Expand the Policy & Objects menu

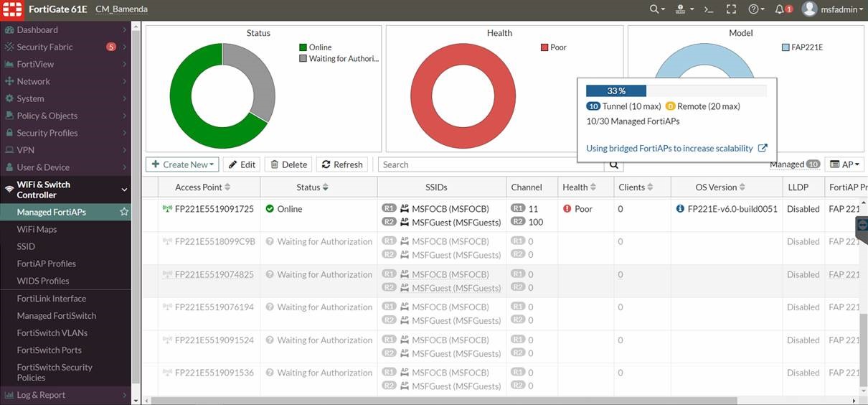pos(124,116)
